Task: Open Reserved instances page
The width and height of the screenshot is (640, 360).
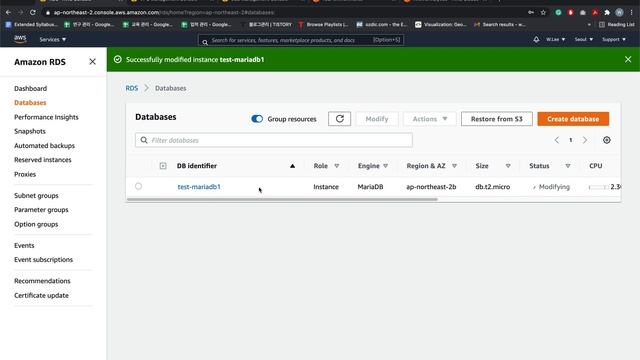Action: 42,160
